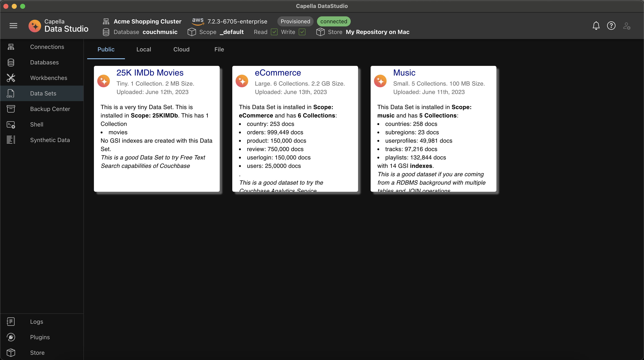The width and height of the screenshot is (644, 360).
Task: Toggle the Read checkbox
Action: point(274,32)
